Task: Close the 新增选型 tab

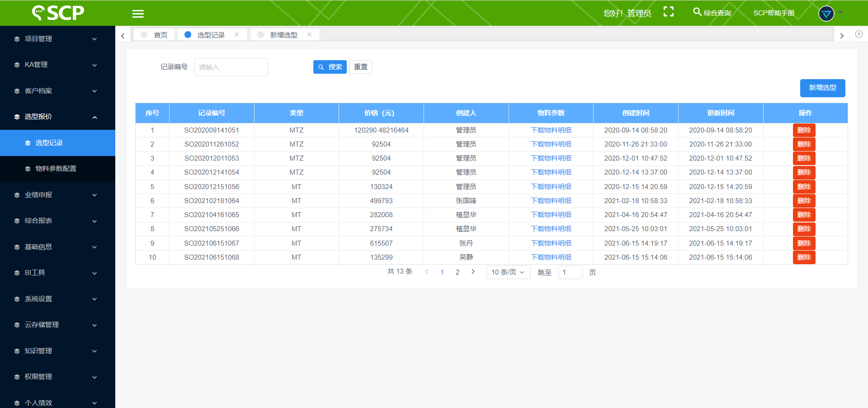Action: pos(309,34)
